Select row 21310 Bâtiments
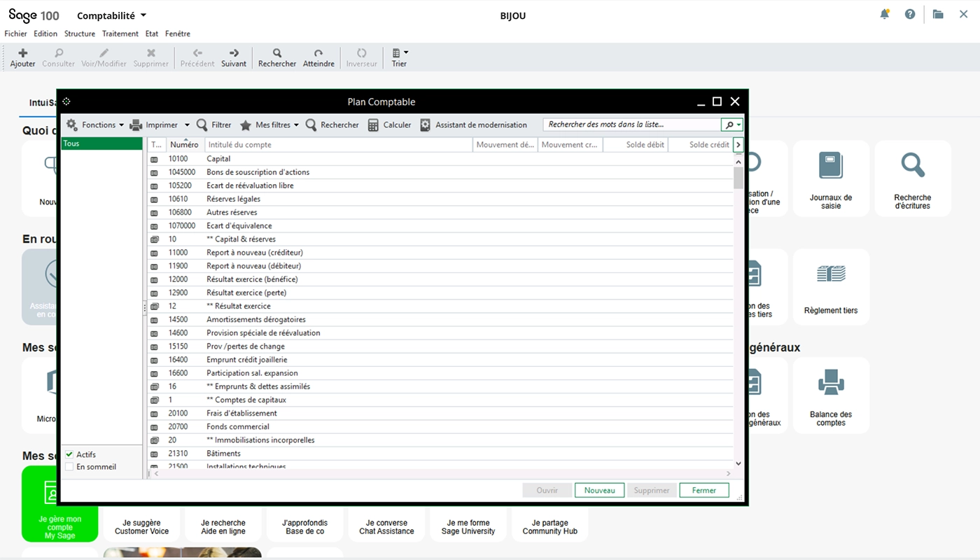The width and height of the screenshot is (980, 560). pos(440,454)
